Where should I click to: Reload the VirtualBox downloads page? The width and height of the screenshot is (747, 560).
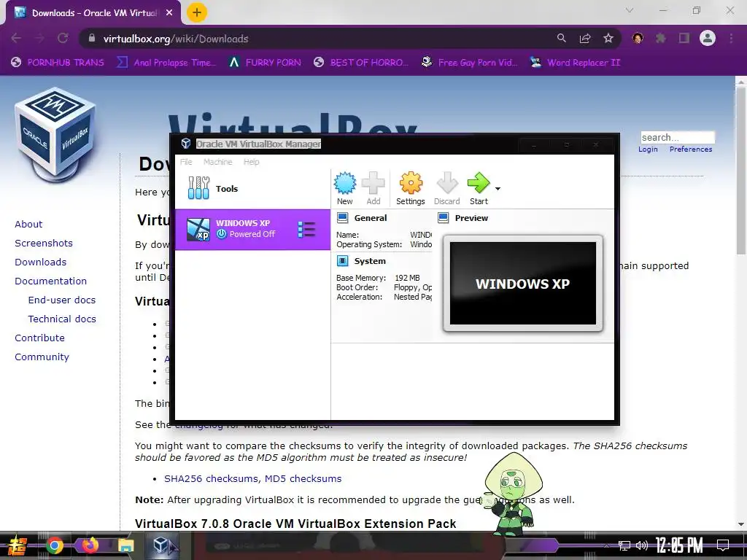63,38
